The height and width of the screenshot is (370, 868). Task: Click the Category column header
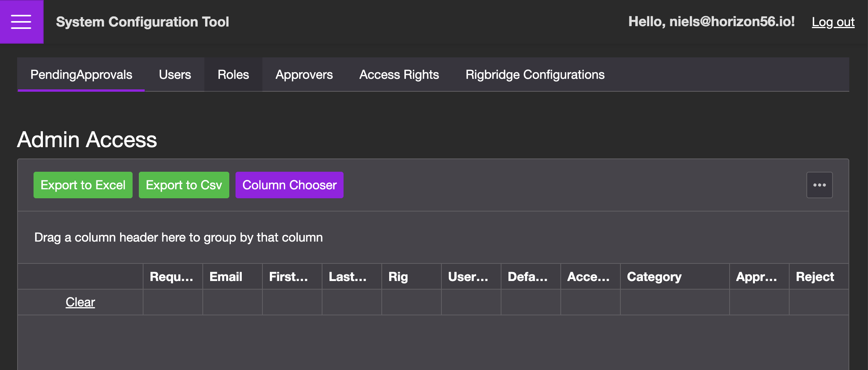coord(654,277)
